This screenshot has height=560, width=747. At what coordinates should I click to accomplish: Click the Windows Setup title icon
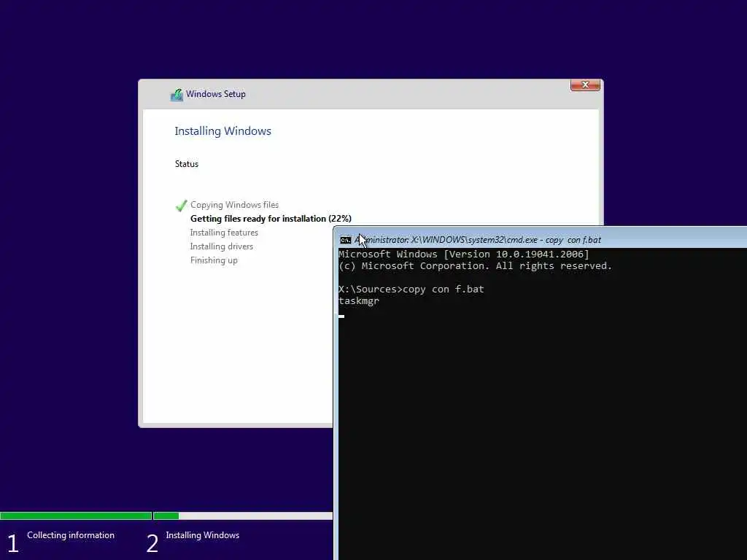point(177,95)
